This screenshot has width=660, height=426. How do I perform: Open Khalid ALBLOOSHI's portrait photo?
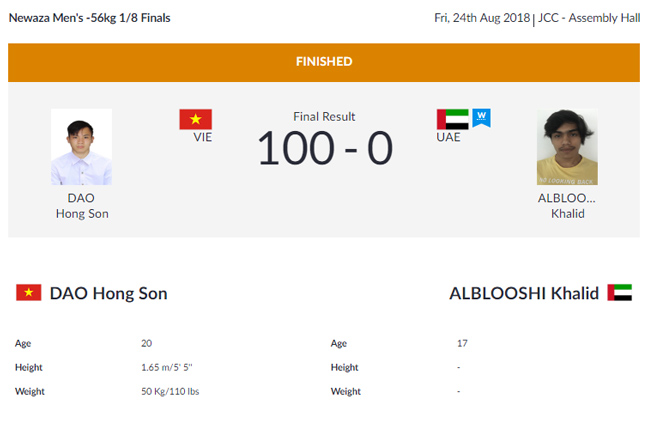pyautogui.click(x=567, y=146)
